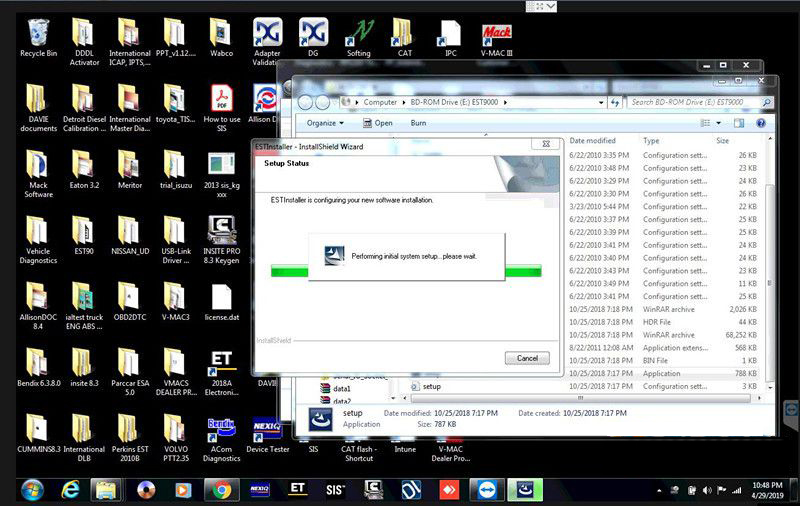Switch to the SIS taskbar app

click(x=335, y=490)
